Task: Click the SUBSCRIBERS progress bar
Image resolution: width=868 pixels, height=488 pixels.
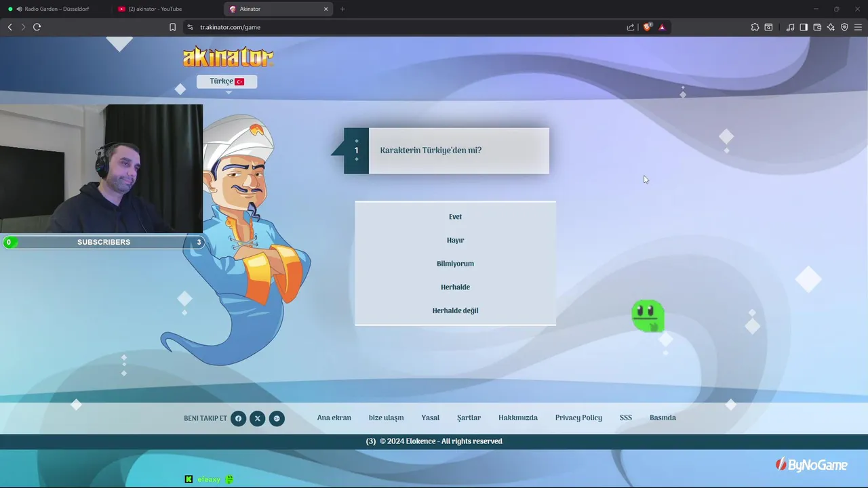Action: click(x=104, y=242)
